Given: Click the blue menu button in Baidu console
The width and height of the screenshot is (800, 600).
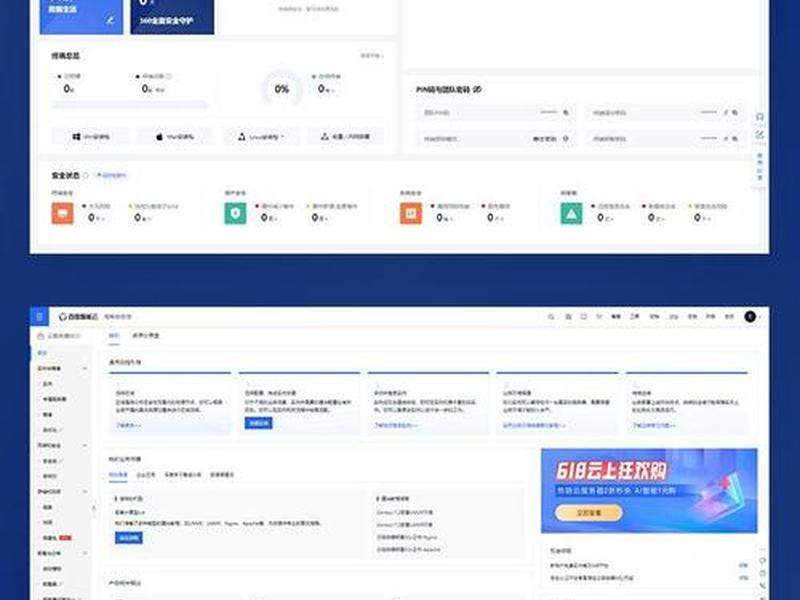Looking at the screenshot, I should click(x=39, y=316).
